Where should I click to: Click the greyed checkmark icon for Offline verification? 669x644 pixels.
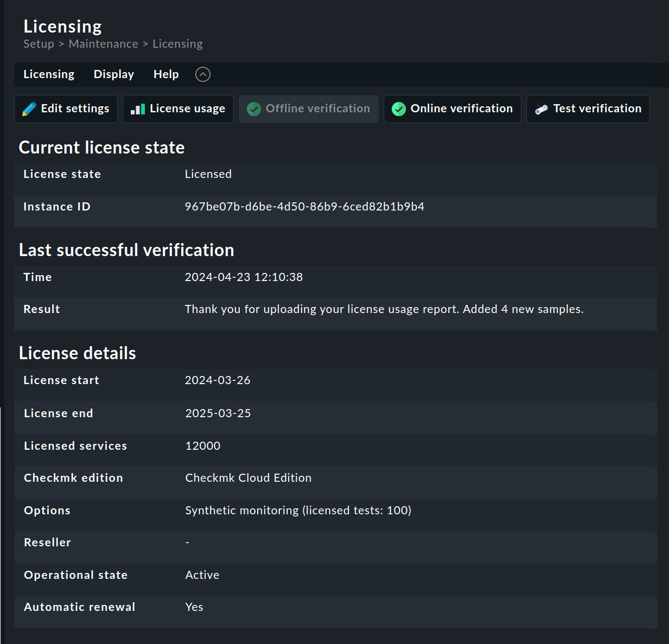click(x=254, y=109)
